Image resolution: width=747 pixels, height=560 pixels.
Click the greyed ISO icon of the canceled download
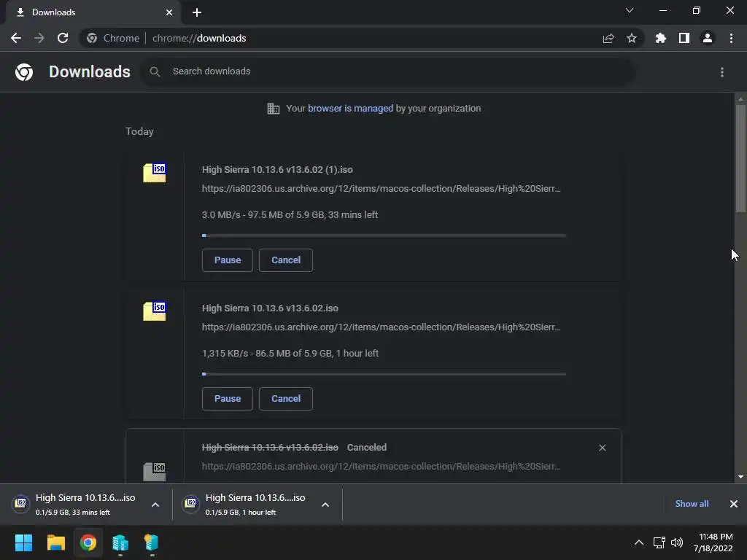pos(155,471)
